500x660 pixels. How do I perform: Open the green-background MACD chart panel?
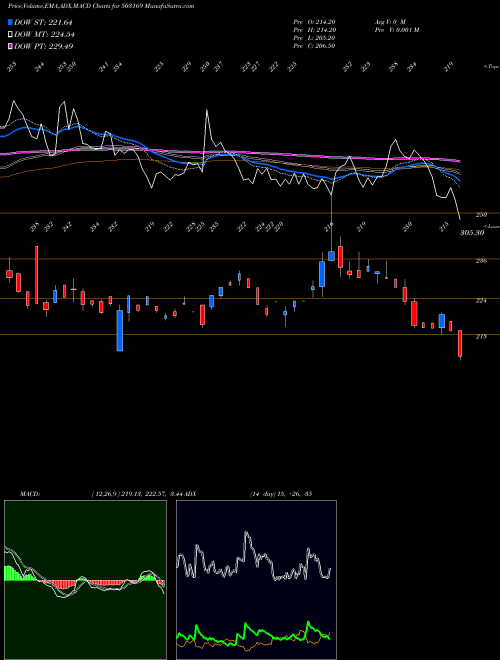pyautogui.click(x=85, y=580)
